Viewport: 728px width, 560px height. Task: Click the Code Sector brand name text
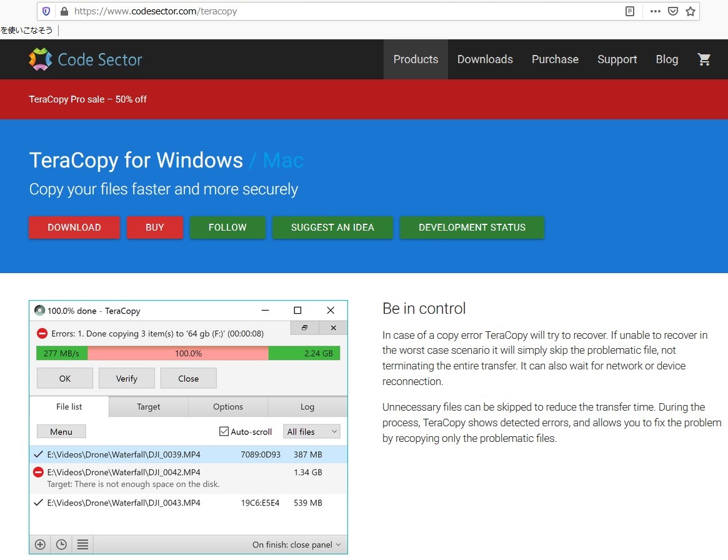100,59
